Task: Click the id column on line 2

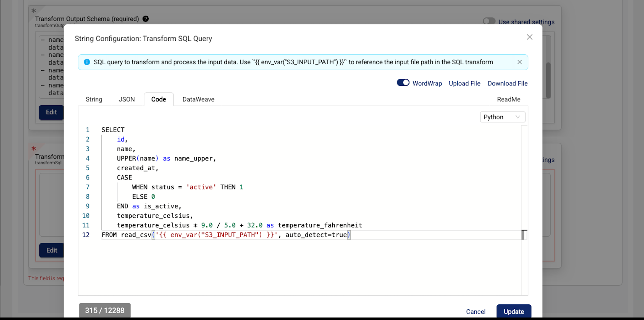Action: point(121,139)
